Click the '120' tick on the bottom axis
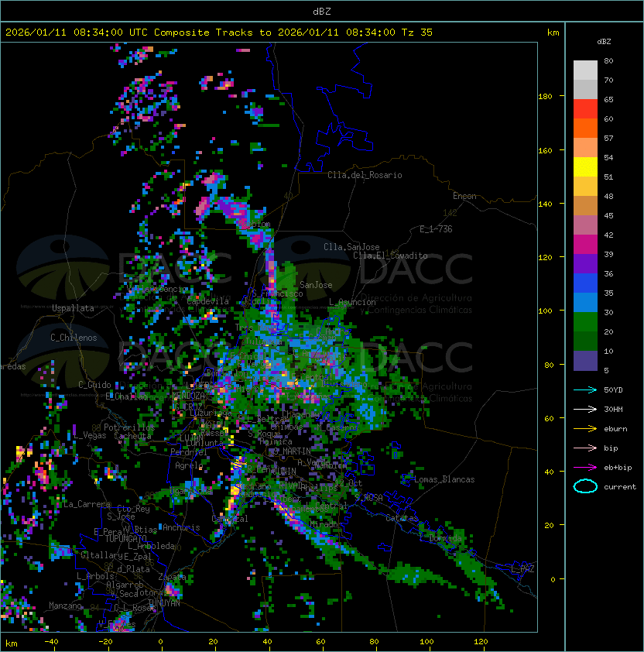 (x=481, y=642)
